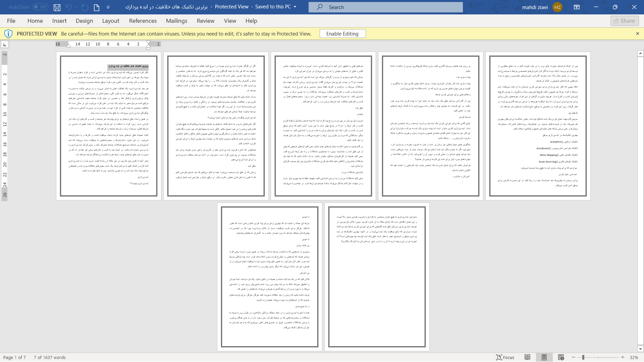Open the Help tab

[251, 21]
